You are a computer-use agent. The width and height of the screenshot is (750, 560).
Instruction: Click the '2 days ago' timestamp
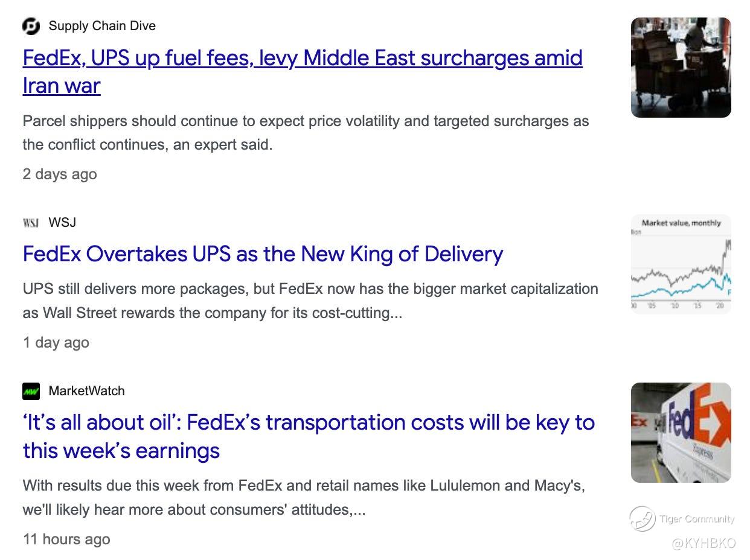(x=60, y=174)
